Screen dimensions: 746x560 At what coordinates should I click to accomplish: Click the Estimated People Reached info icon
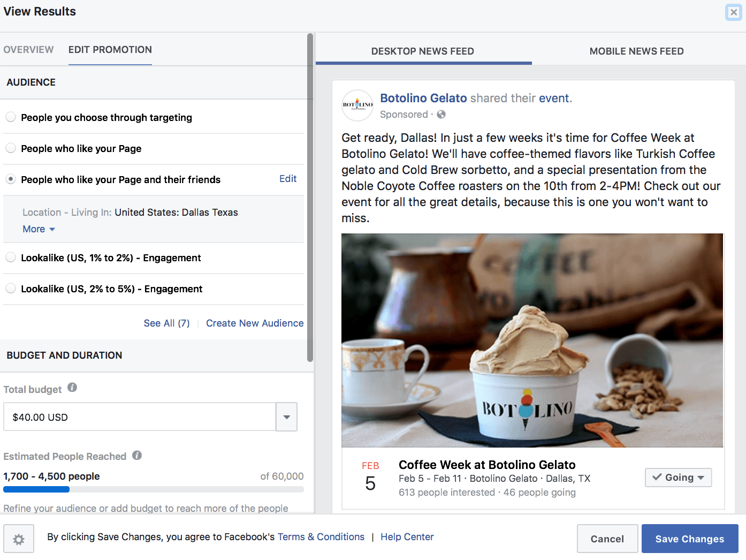click(x=137, y=456)
